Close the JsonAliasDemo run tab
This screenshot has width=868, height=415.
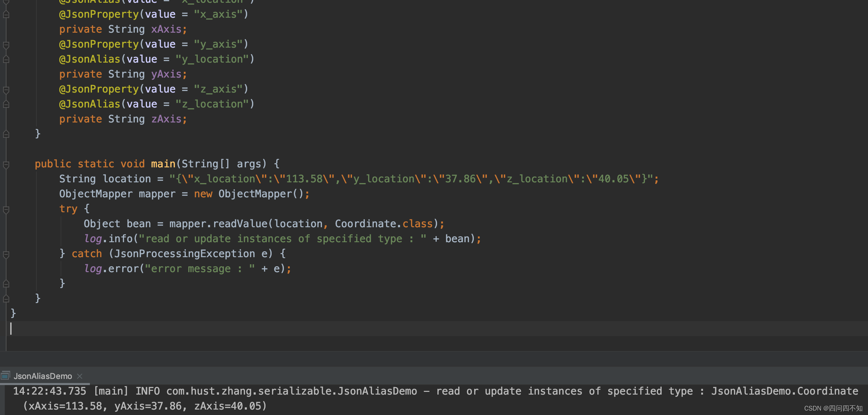(80, 376)
